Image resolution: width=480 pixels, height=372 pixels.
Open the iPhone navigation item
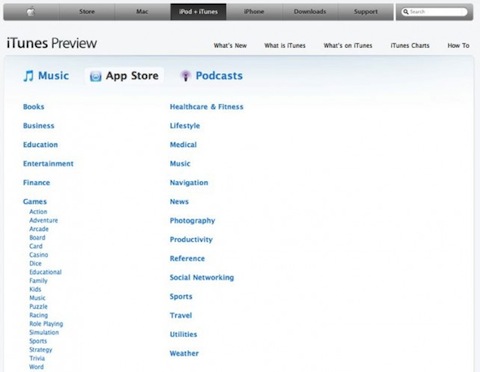254,12
